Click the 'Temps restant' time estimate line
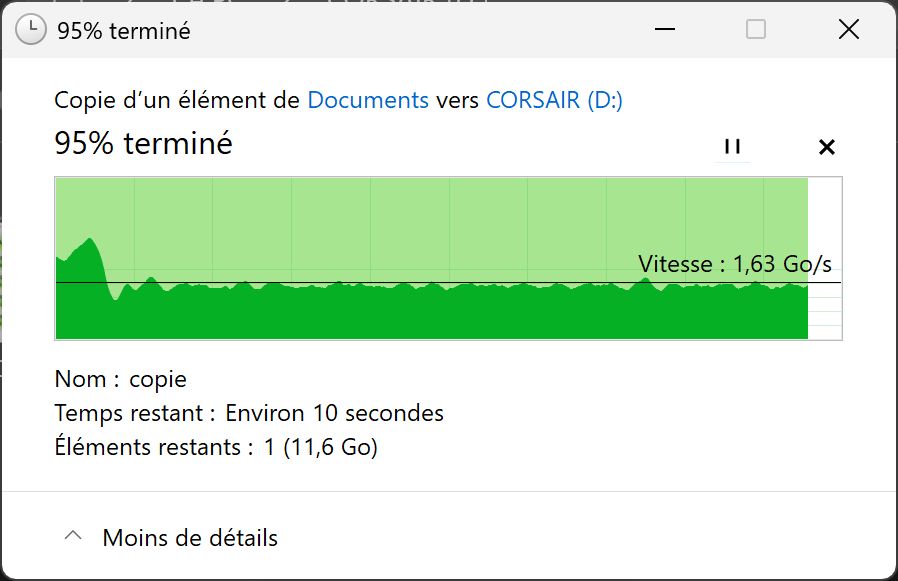The width and height of the screenshot is (898, 581). 249,413
